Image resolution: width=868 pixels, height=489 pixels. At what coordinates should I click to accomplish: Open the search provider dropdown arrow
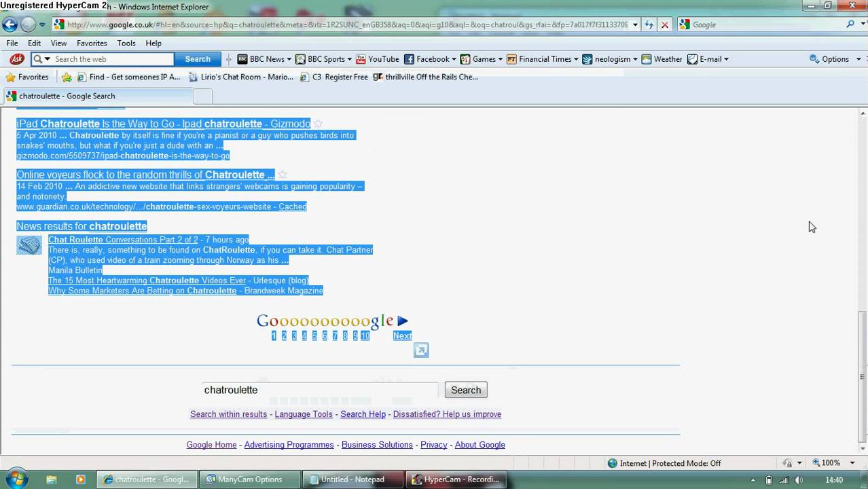pyautogui.click(x=861, y=24)
